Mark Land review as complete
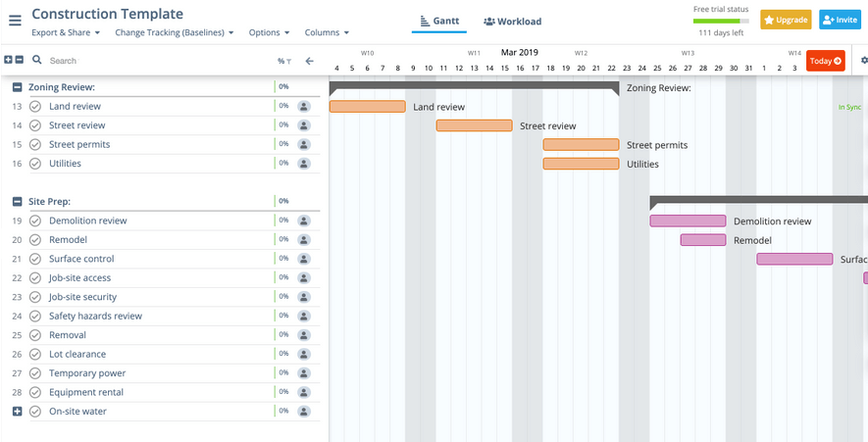This screenshot has width=868, height=442. [x=35, y=106]
